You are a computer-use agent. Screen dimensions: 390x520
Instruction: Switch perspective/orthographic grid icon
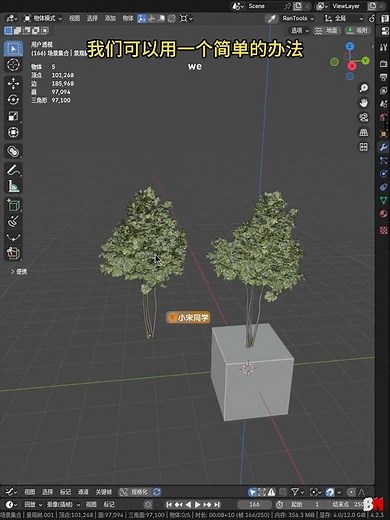tap(363, 132)
